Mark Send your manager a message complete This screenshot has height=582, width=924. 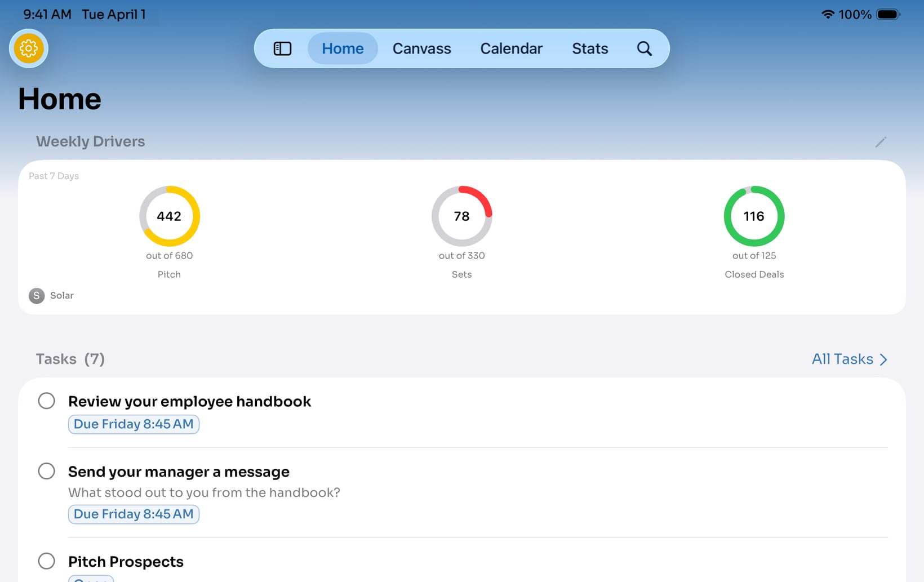[47, 471]
